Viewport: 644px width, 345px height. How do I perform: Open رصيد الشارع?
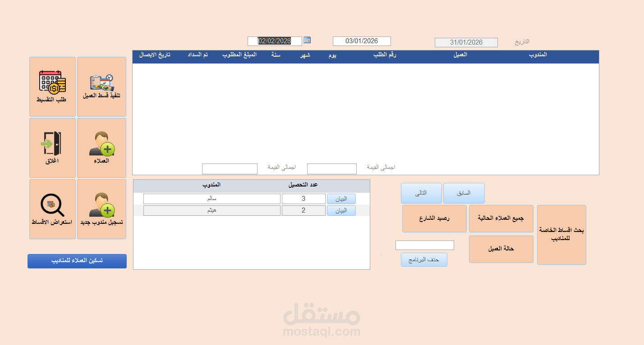[x=434, y=219]
